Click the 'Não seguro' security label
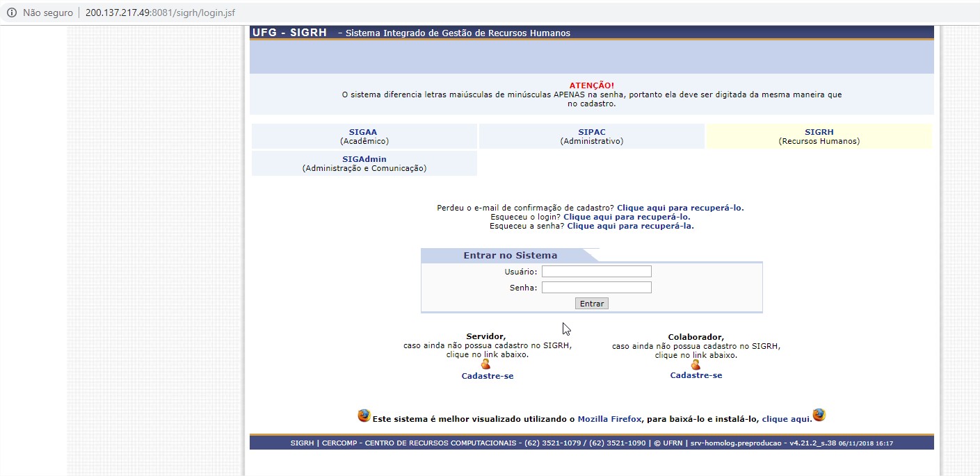Viewport: 980px width, 476px height. coord(48,13)
